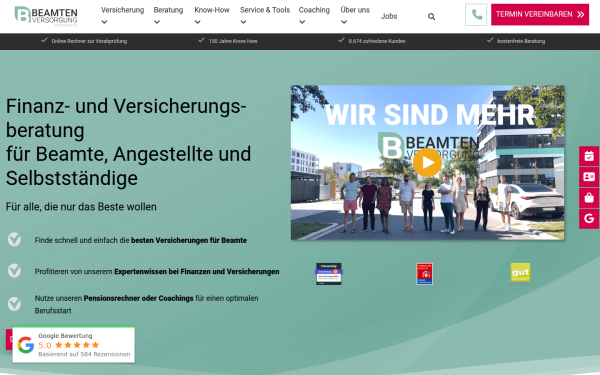Click the red certificate badge
The image size is (600, 375).
pyautogui.click(x=424, y=274)
